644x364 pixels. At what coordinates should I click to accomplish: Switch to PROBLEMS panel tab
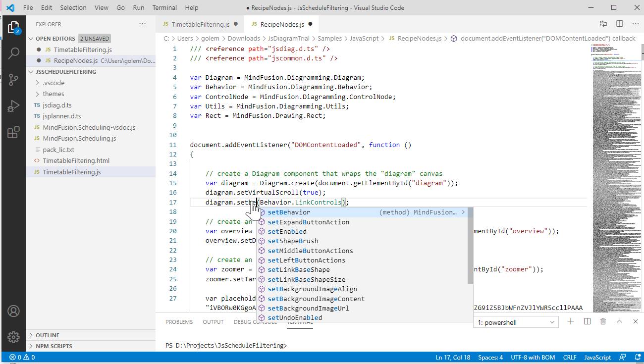coord(179,322)
